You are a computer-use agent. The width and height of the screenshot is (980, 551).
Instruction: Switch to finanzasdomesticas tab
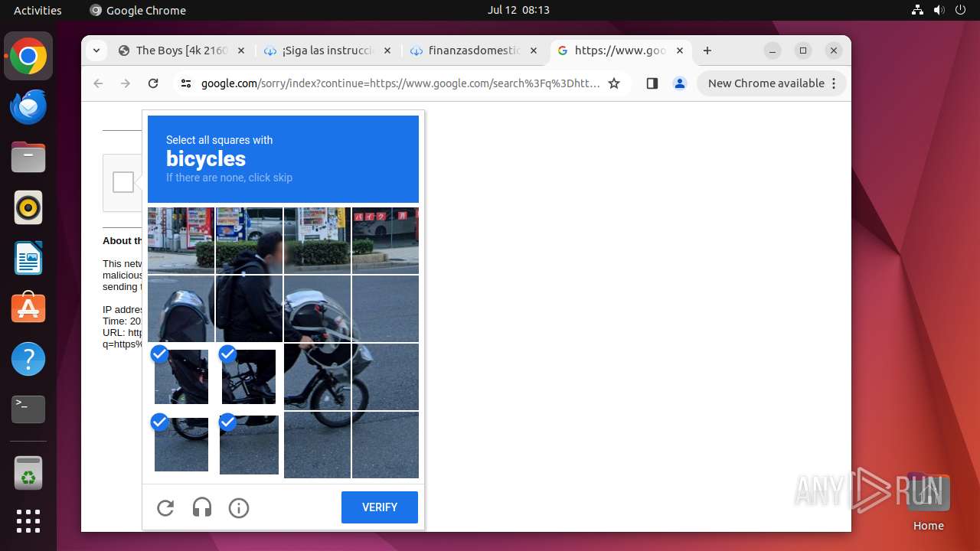473,51
